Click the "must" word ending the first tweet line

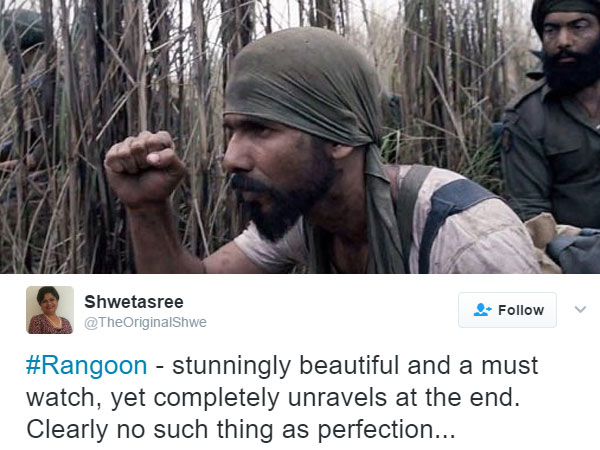(x=510, y=365)
